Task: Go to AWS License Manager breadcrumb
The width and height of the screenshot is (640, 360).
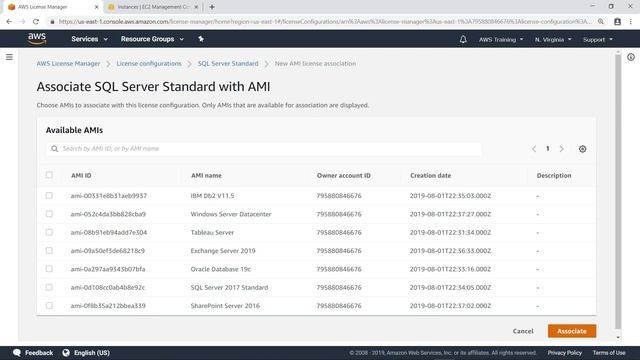Action: point(68,64)
